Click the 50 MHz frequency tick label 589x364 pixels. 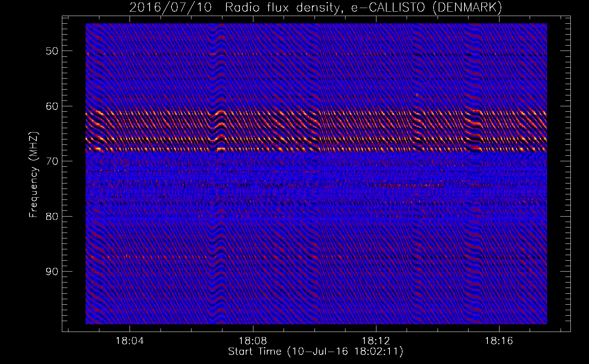[x=52, y=51]
